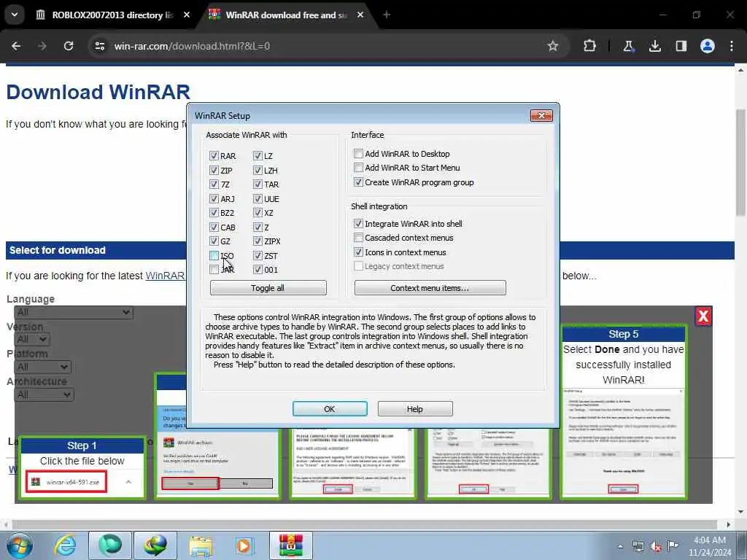
Task: Enable Add WinRAR to Desktop
Action: point(358,153)
